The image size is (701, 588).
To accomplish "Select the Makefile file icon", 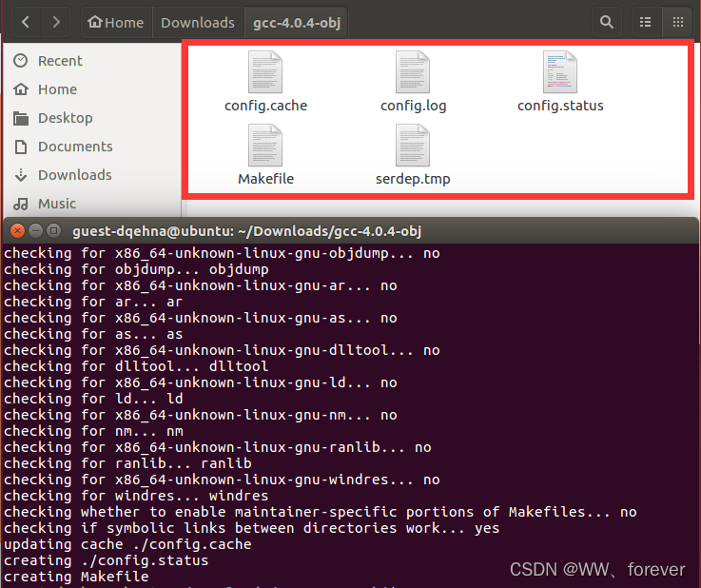I will (265, 146).
